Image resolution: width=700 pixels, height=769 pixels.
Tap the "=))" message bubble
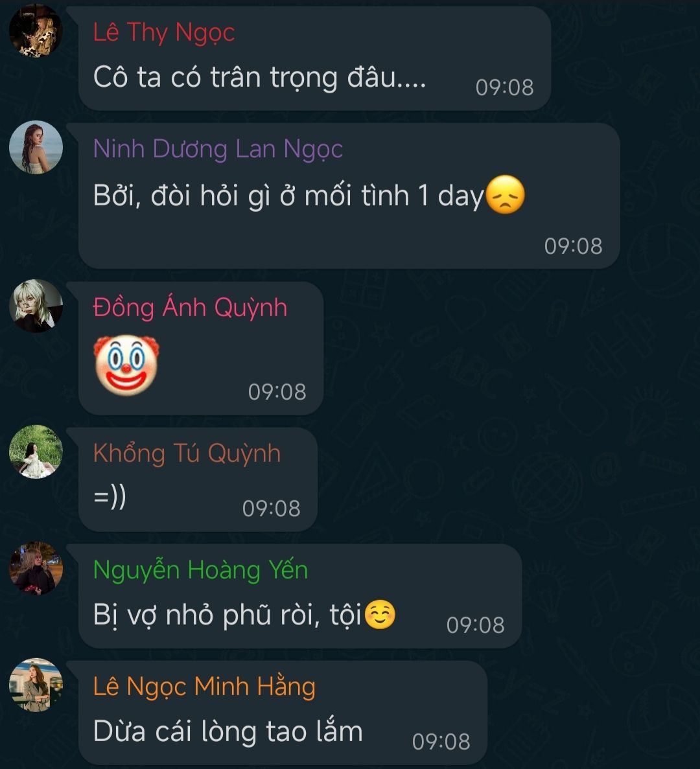pos(198,479)
